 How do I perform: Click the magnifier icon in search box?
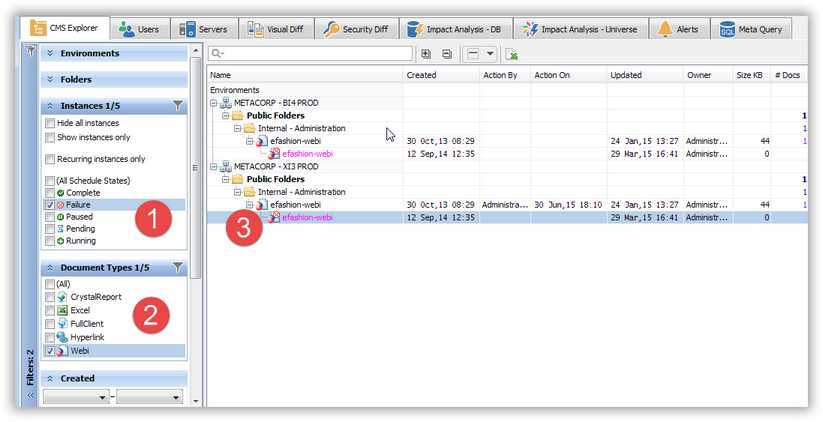(216, 54)
